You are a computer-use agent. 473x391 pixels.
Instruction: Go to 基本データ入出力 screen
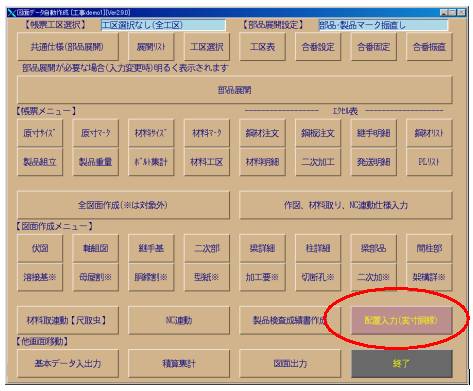point(68,364)
